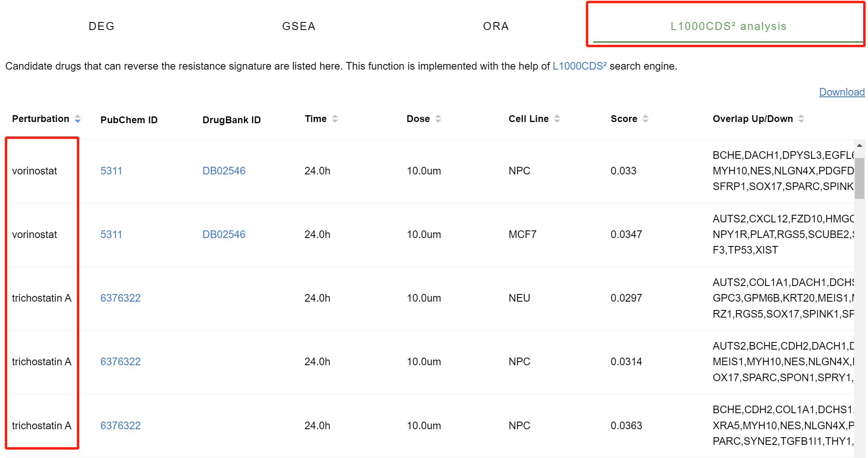Open PubChem 6376322 with score 0.0363
868x458 pixels.
click(120, 426)
